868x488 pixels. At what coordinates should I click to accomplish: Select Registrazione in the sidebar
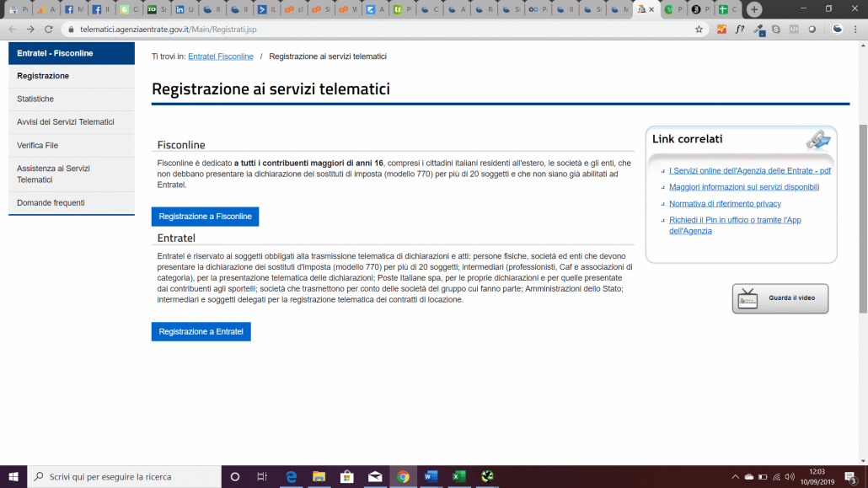(72, 76)
